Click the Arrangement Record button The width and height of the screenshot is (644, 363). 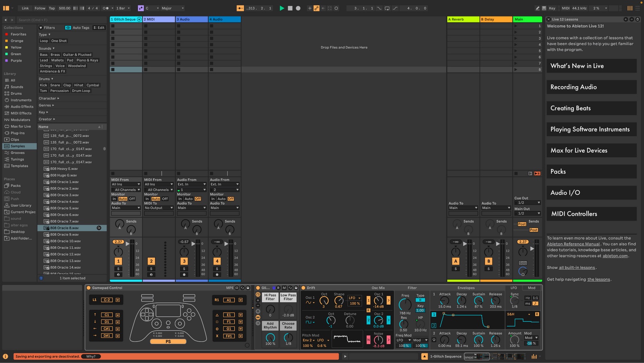(298, 8)
